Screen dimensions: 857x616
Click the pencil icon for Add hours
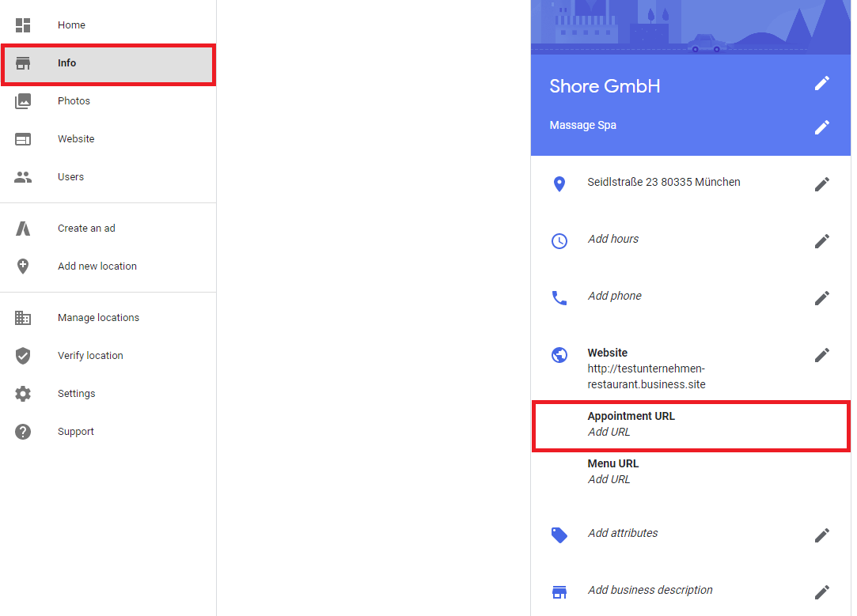point(822,241)
